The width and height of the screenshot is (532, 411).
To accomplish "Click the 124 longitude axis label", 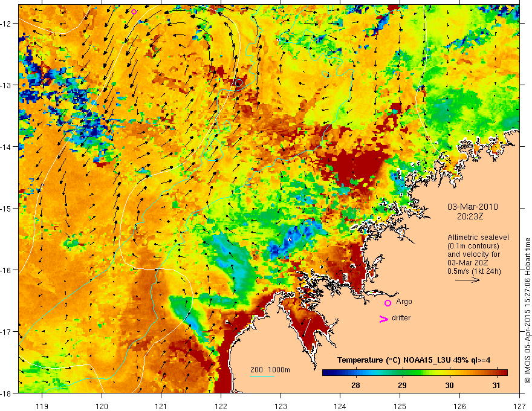I will tap(340, 406).
